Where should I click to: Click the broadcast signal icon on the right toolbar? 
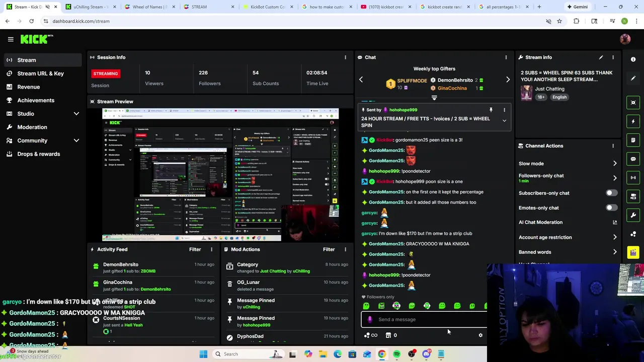click(633, 177)
